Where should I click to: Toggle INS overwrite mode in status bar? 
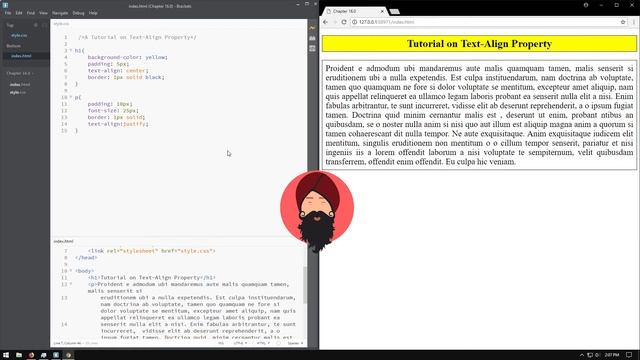coord(221,344)
